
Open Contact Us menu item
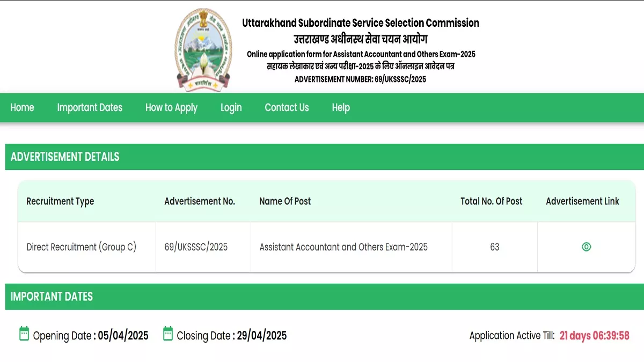287,107
